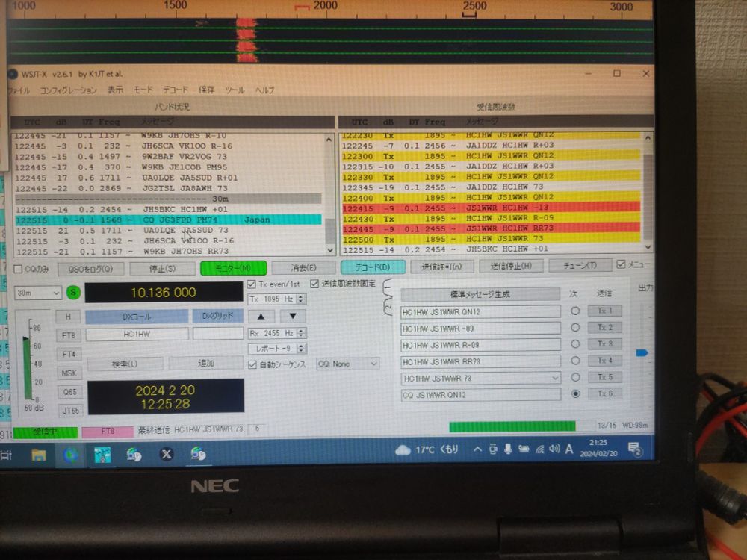The image size is (747, 560).
Task: Toggle the メニュー checkbox
Action: point(621,264)
